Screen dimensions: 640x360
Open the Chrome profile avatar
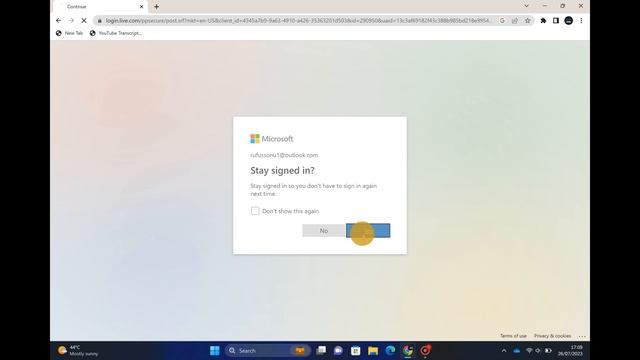click(569, 21)
